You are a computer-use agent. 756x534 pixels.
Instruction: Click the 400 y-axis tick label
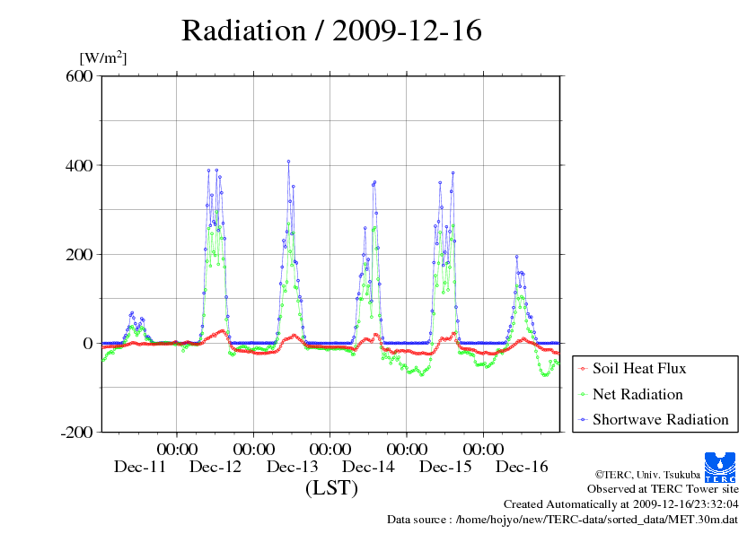(80, 165)
